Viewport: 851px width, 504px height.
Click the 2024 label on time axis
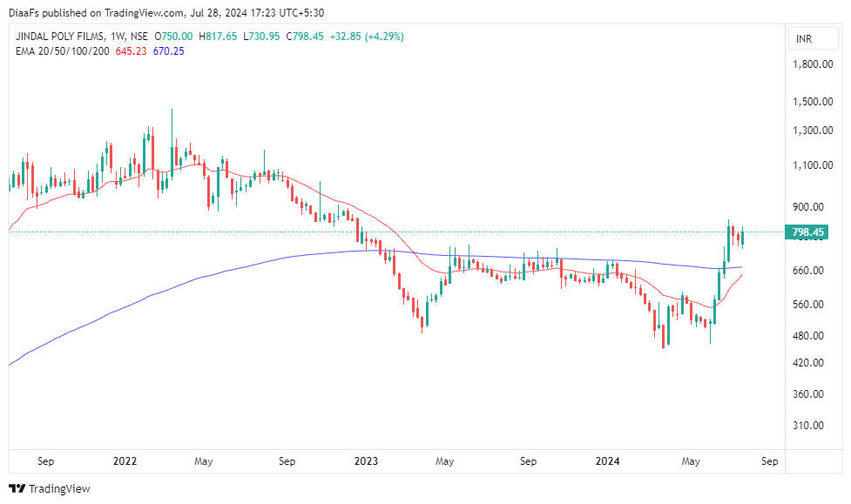click(607, 461)
